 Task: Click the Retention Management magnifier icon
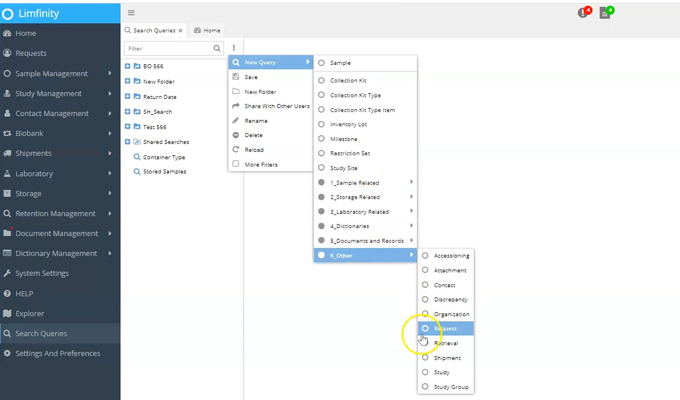(x=7, y=213)
